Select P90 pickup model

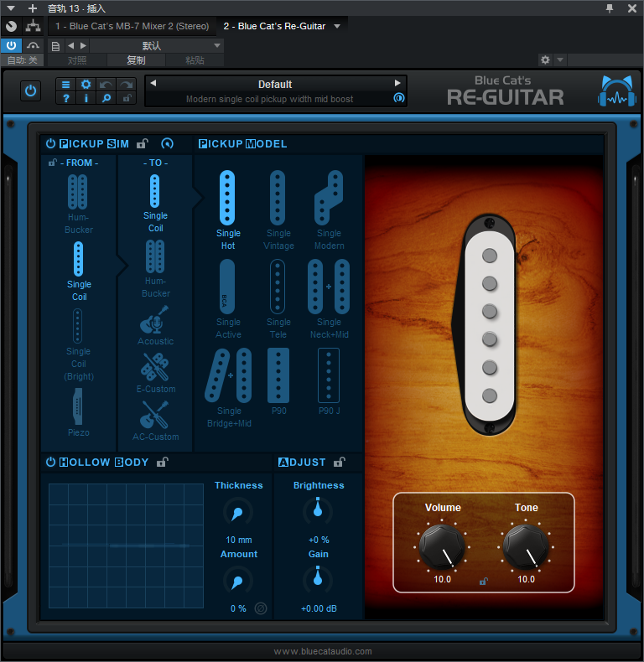pos(278,381)
